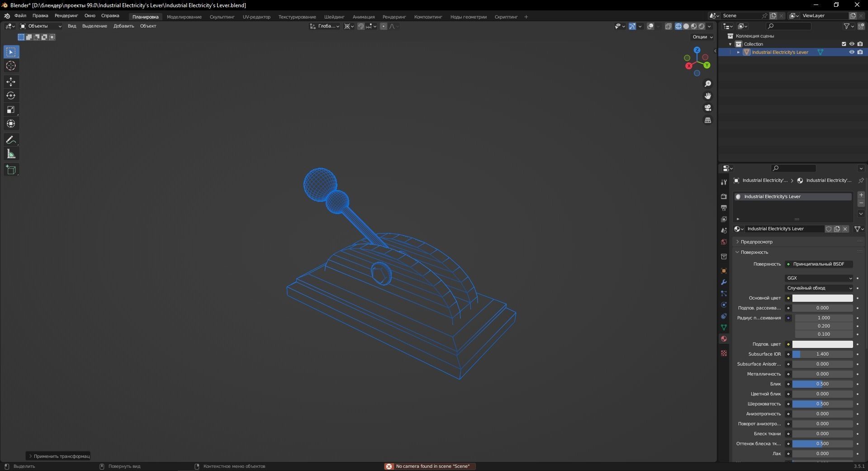This screenshot has width=868, height=471.
Task: Open the Particles properties tab
Action: tap(724, 293)
